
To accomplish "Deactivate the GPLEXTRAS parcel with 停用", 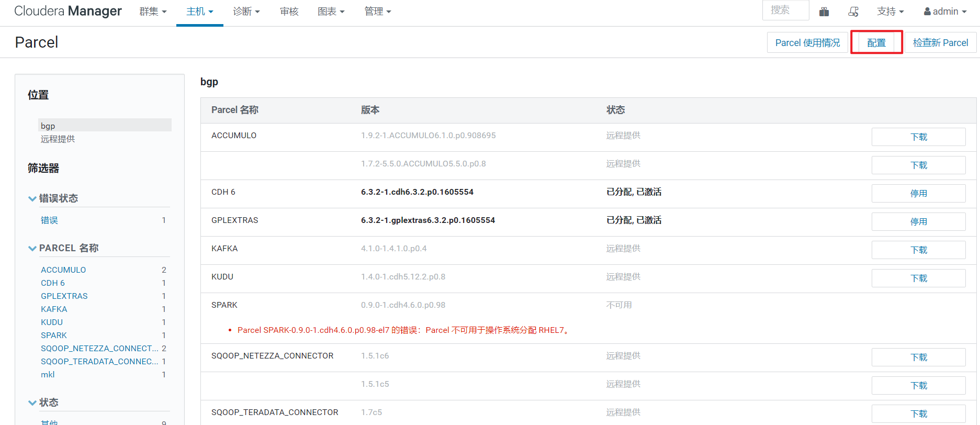I will click(918, 222).
